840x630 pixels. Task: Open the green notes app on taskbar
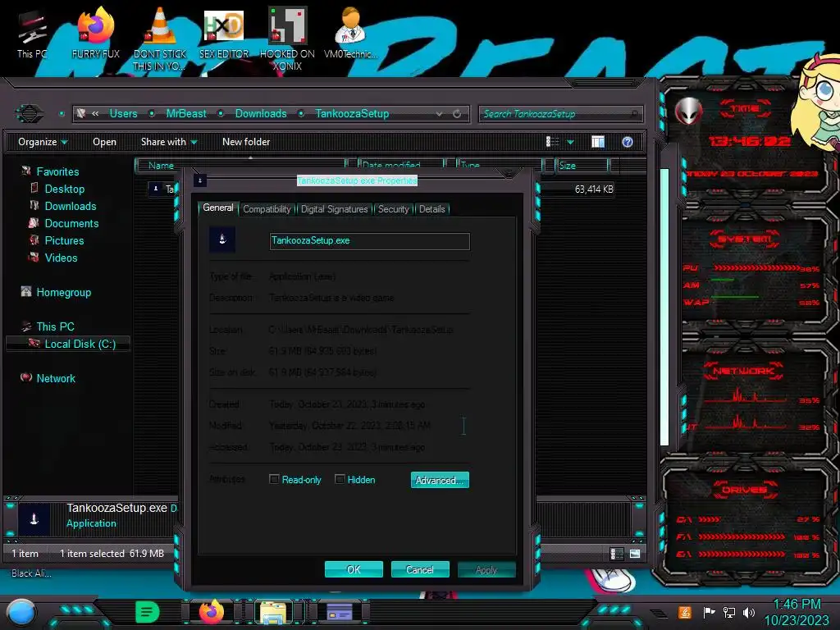[148, 611]
